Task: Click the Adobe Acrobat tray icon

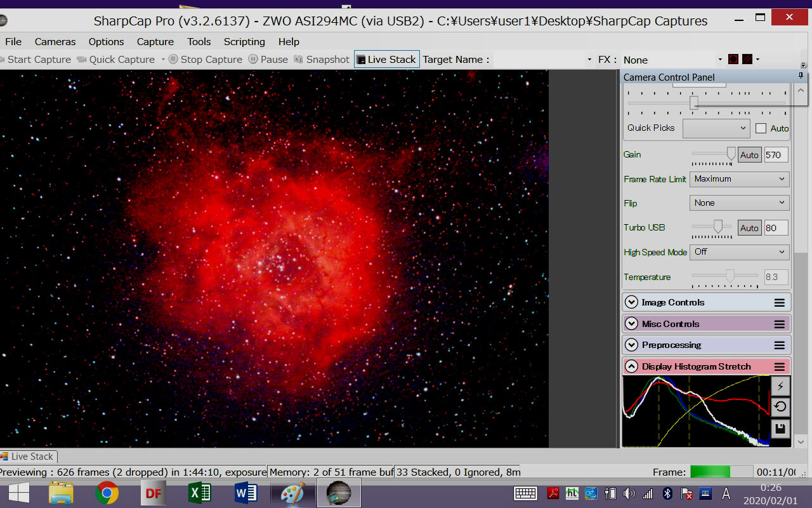Action: (x=553, y=493)
